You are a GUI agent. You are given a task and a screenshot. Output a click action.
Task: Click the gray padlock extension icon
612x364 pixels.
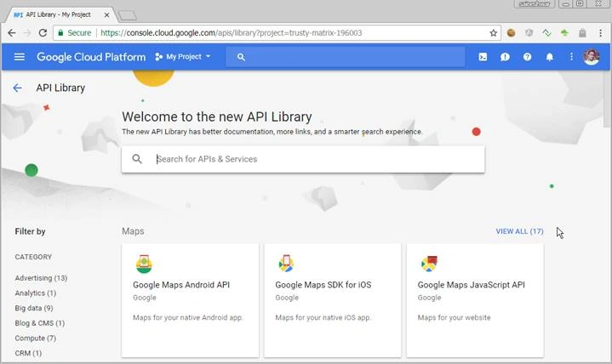(x=582, y=33)
